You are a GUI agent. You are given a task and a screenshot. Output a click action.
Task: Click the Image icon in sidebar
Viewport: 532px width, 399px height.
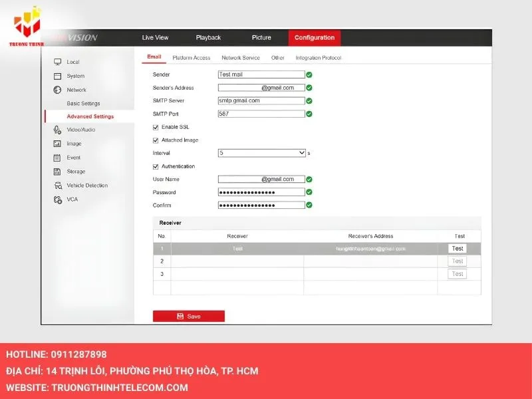tap(57, 144)
